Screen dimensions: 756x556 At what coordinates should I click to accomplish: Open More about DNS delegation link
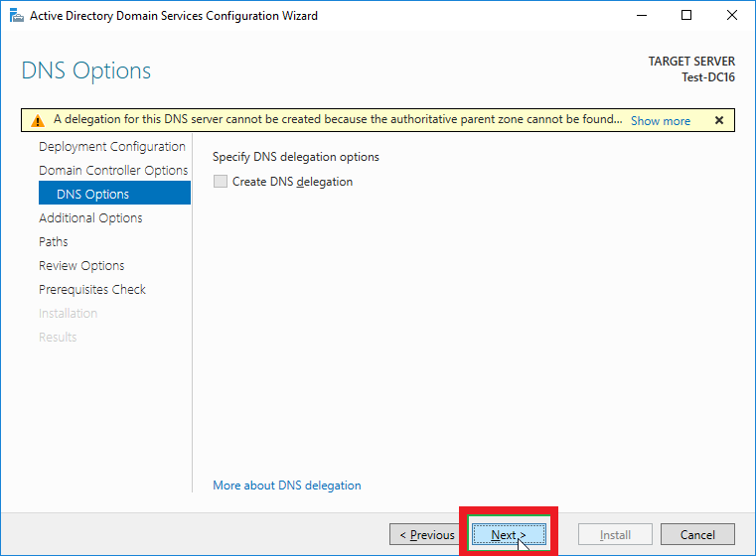pos(287,486)
